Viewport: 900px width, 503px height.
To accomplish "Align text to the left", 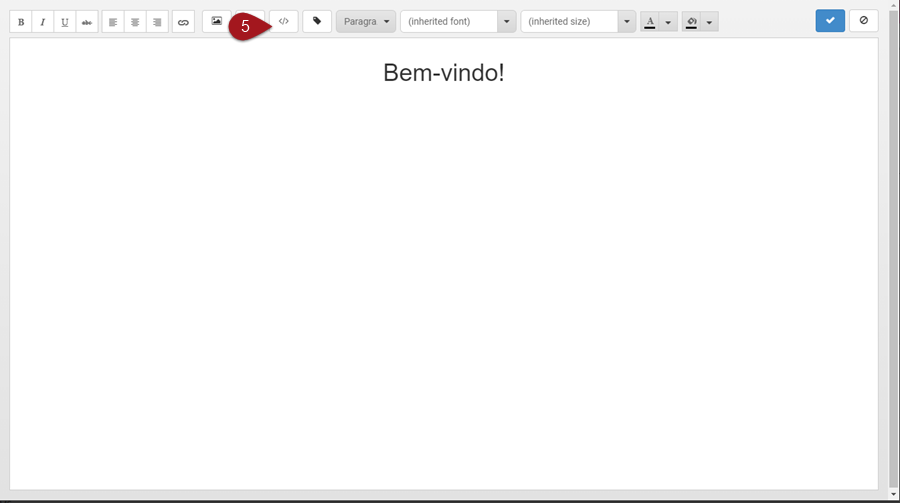I will (x=113, y=22).
